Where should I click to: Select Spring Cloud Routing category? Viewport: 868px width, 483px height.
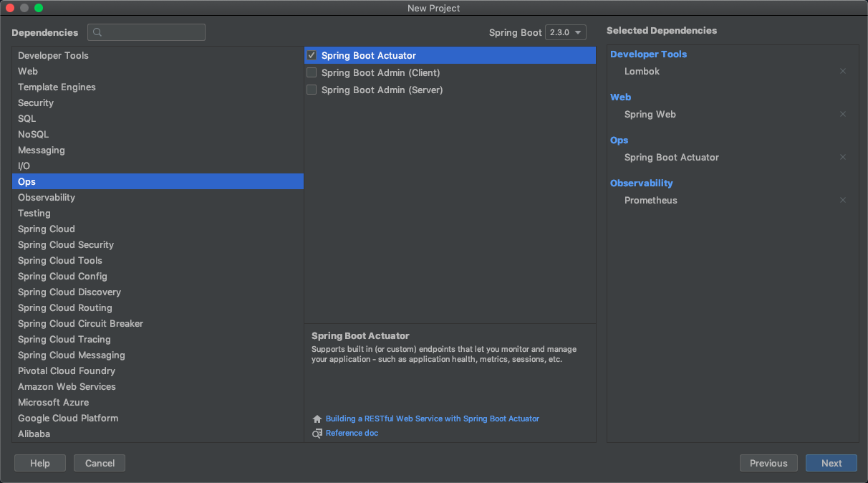pyautogui.click(x=158, y=307)
